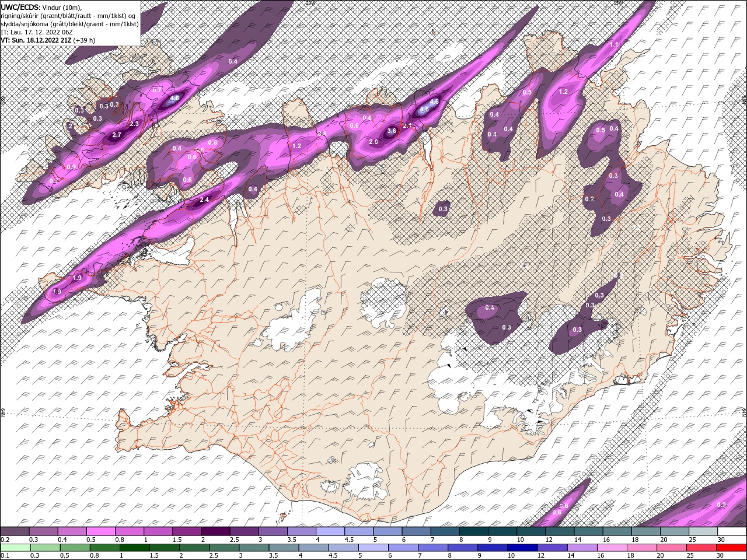This screenshot has height=560, width=747.
Task: Click the '0.2' label in the snow legend
Action: coord(5,540)
